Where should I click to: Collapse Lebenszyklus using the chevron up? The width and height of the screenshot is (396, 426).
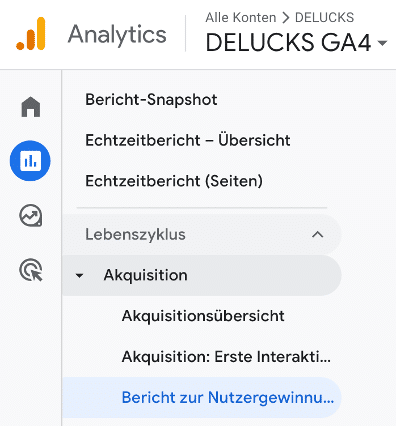317,235
